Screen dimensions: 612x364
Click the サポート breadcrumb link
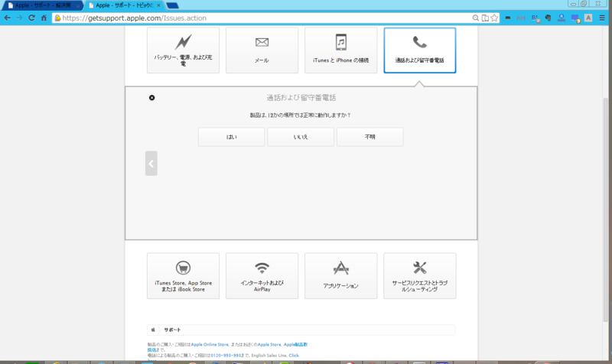[x=173, y=330]
